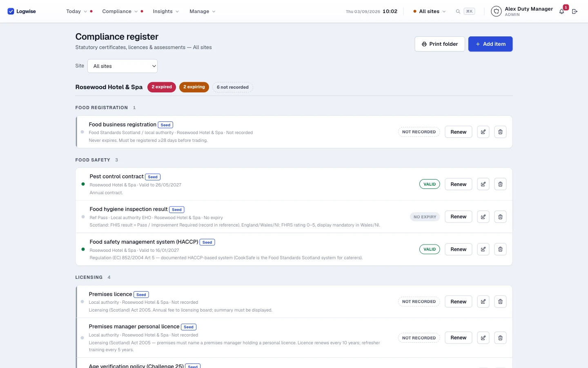
Task: Click the Logwise logo icon
Action: 11,11
